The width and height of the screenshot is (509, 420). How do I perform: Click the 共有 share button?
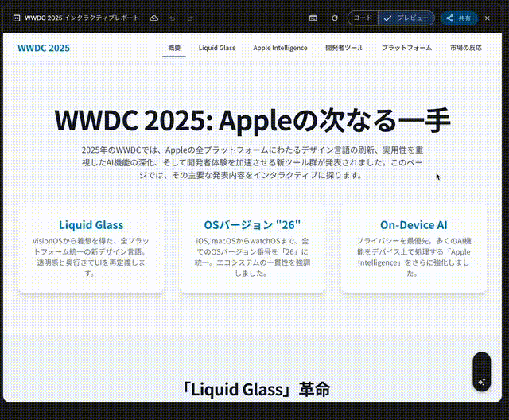click(x=459, y=18)
